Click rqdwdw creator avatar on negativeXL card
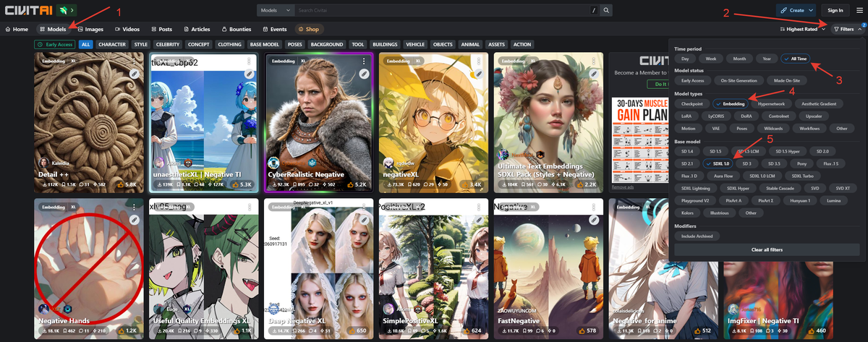The image size is (868, 342). (x=388, y=163)
